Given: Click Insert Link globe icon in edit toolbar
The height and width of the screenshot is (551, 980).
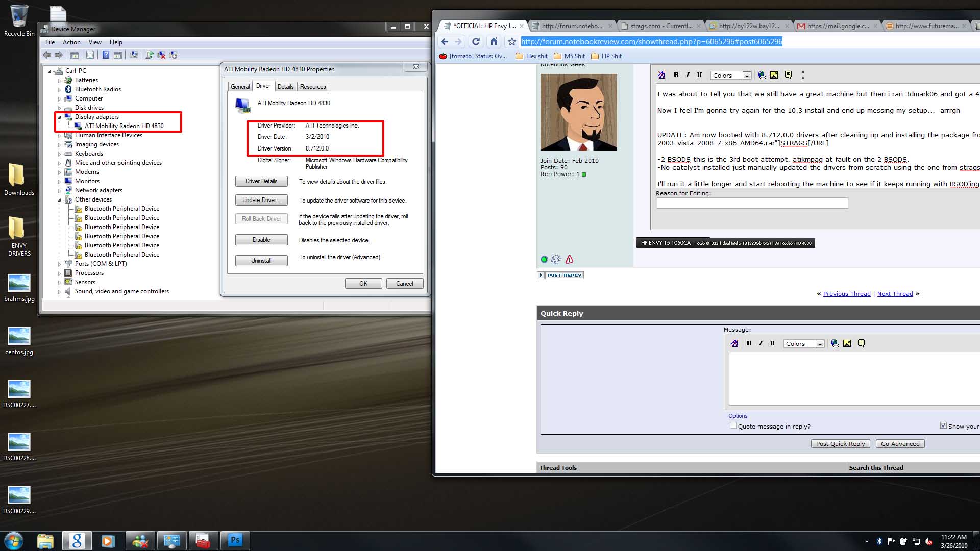Looking at the screenshot, I should tap(762, 75).
